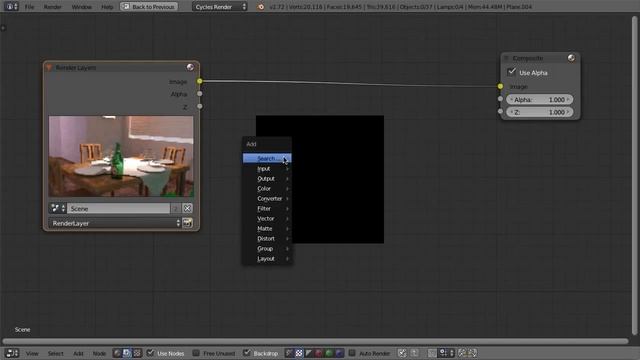Expand the Input submenu
The height and width of the screenshot is (360, 640).
point(267,169)
